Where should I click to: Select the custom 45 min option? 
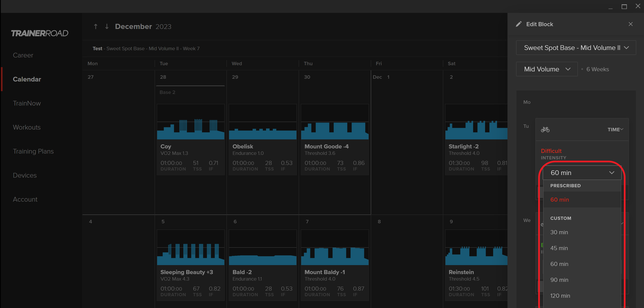click(x=582, y=248)
